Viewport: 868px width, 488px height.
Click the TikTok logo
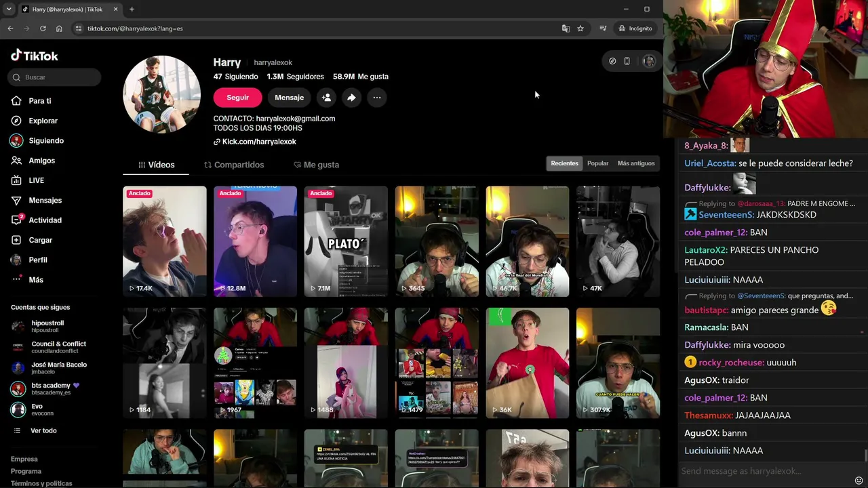34,56
